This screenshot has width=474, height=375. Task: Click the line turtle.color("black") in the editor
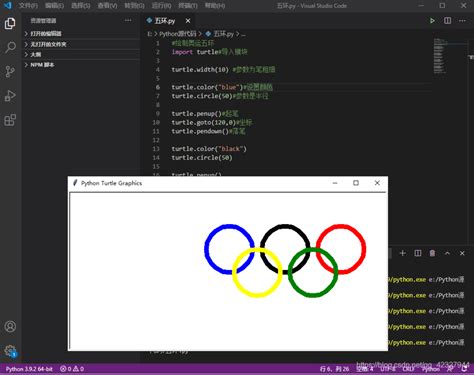point(209,149)
